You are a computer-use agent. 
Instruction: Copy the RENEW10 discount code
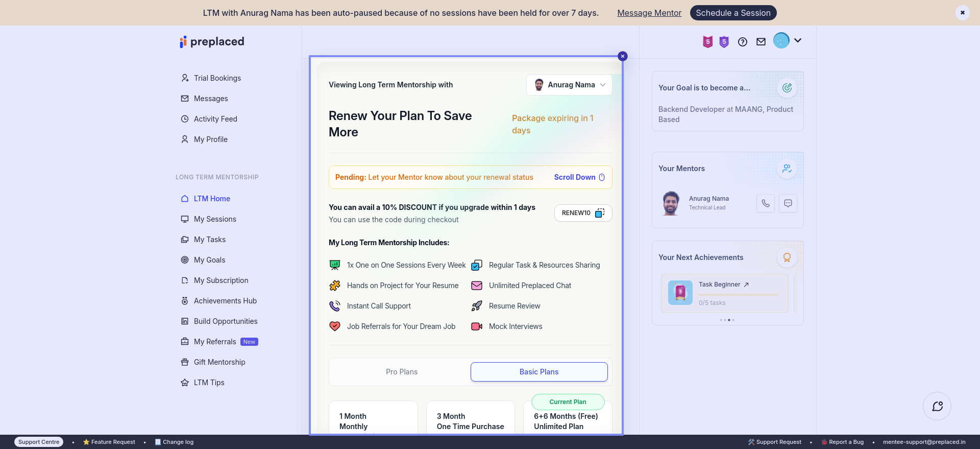583,213
